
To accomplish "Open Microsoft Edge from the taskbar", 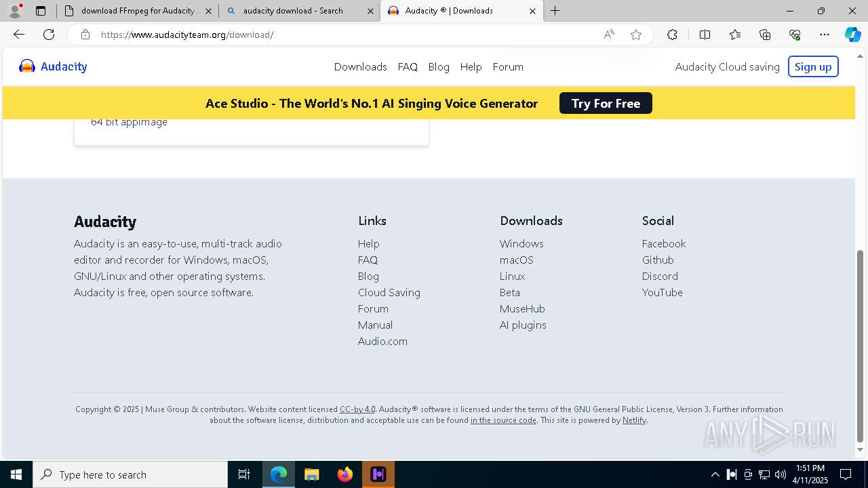I will pos(279,474).
